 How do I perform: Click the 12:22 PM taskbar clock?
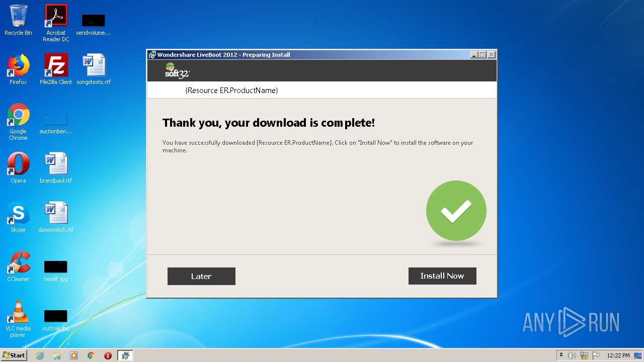618,355
